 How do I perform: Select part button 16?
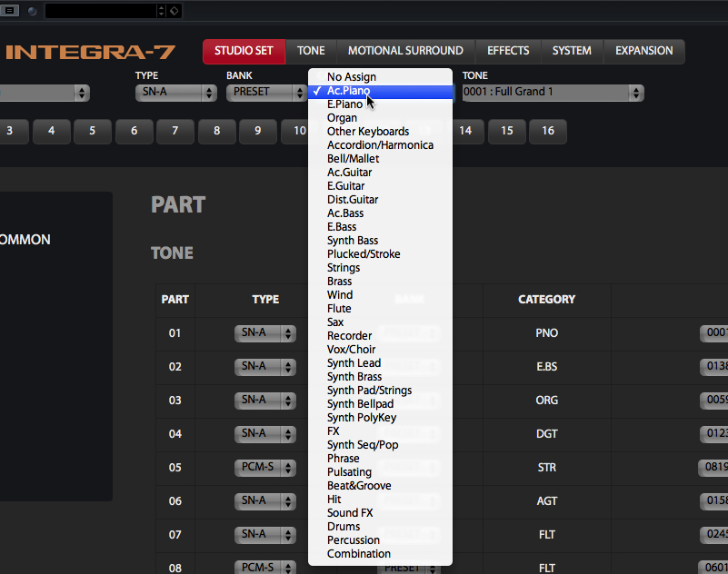pos(548,132)
